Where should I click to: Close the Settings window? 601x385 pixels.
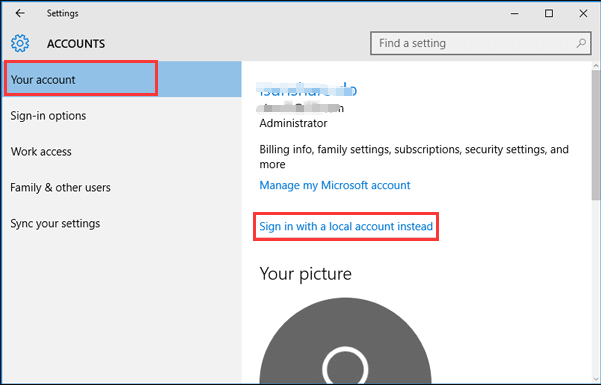[x=583, y=13]
